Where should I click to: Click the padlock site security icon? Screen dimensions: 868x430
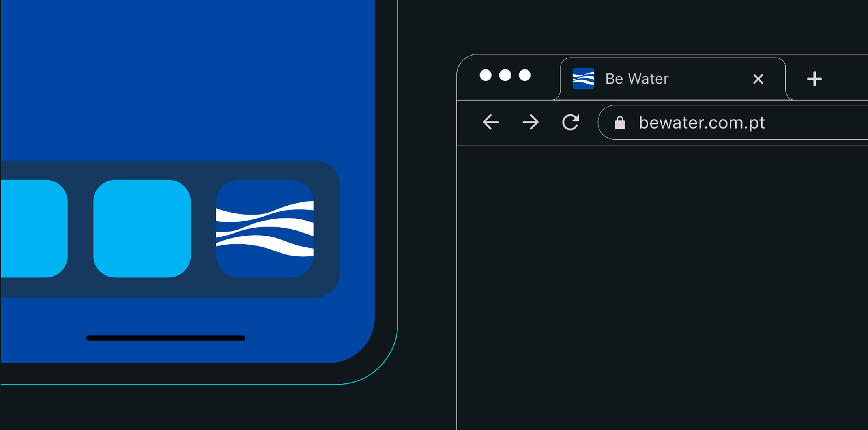click(x=620, y=123)
